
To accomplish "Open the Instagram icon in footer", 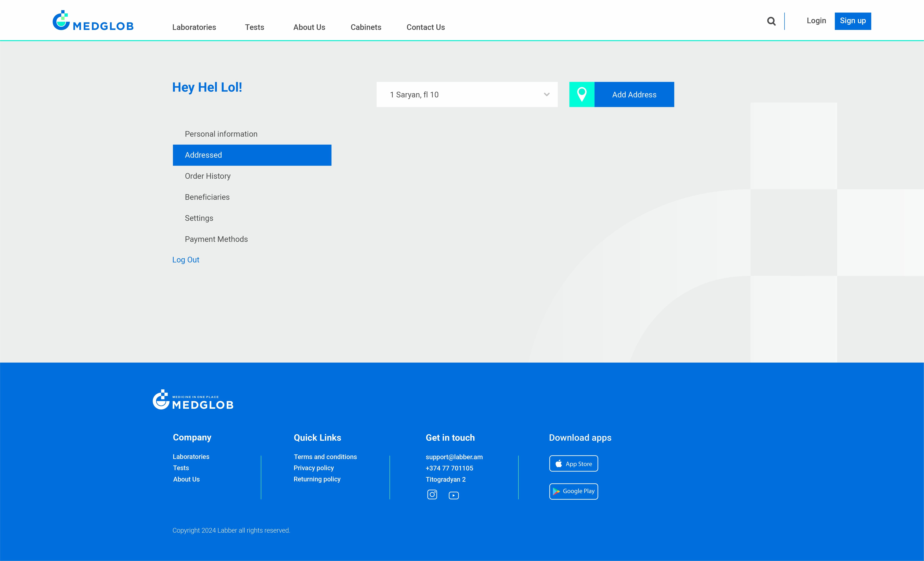I will (x=432, y=495).
